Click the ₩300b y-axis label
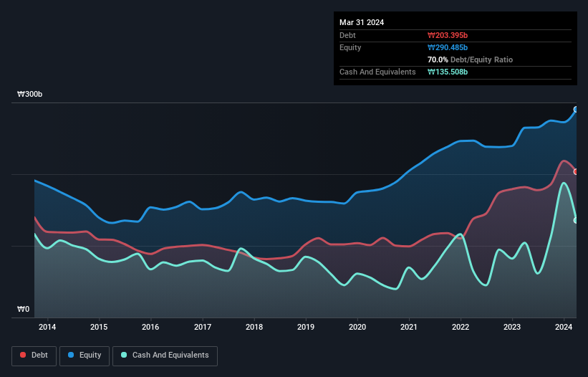This screenshot has height=377, width=588. coord(30,95)
